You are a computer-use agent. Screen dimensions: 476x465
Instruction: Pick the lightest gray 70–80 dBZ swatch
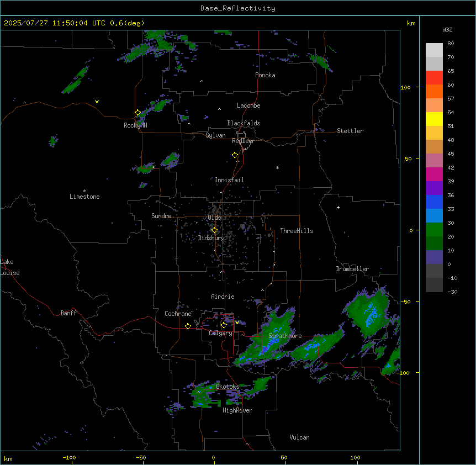(x=434, y=50)
